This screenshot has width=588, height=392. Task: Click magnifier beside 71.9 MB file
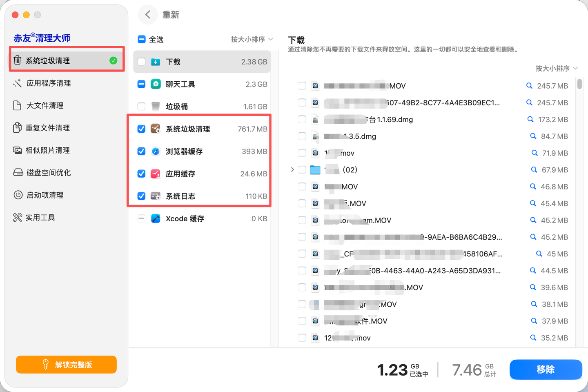tap(535, 153)
